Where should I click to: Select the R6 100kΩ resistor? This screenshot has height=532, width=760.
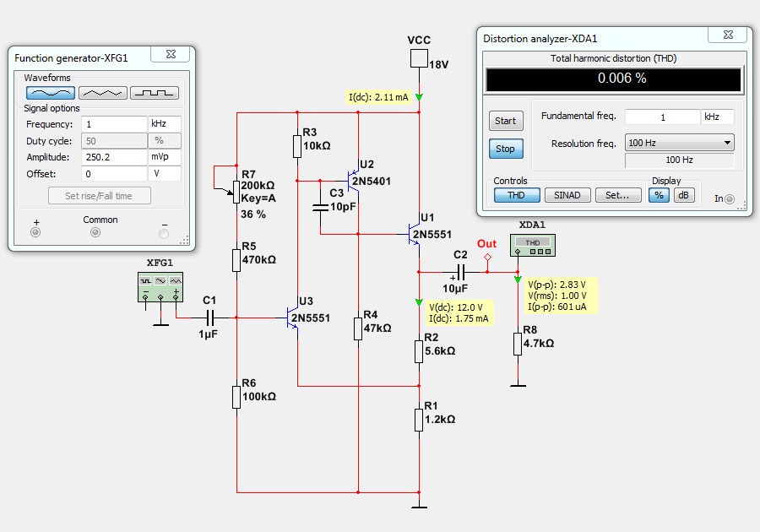(x=236, y=397)
